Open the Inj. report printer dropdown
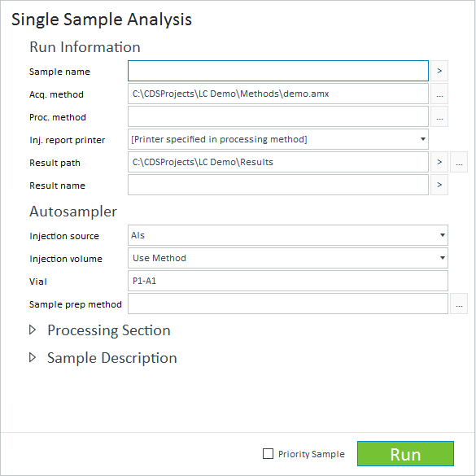The height and width of the screenshot is (476, 476). (278, 139)
